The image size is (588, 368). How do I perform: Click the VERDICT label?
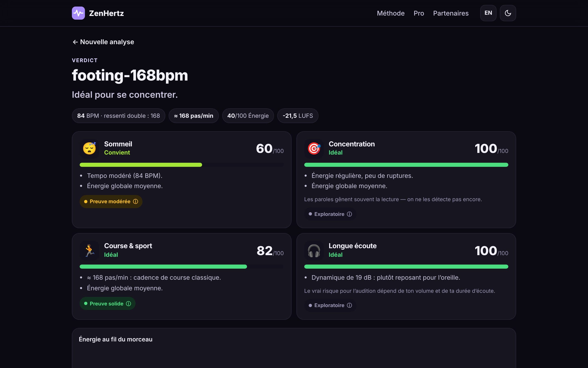click(85, 60)
